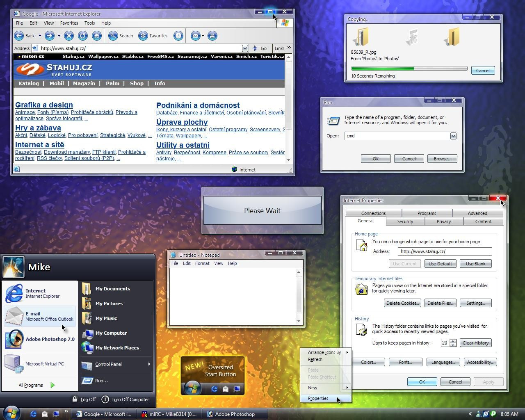Click Turn Off Computer power icon
Image resolution: width=525 pixels, height=420 pixels.
click(x=105, y=399)
